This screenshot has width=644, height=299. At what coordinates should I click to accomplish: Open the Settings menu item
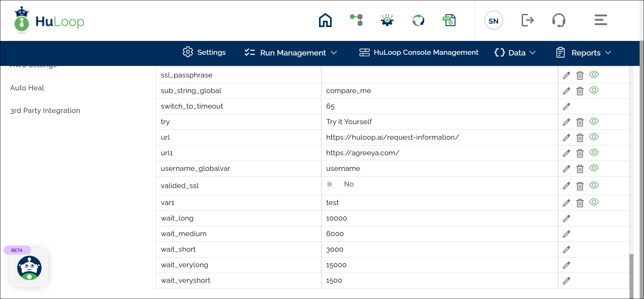click(204, 52)
